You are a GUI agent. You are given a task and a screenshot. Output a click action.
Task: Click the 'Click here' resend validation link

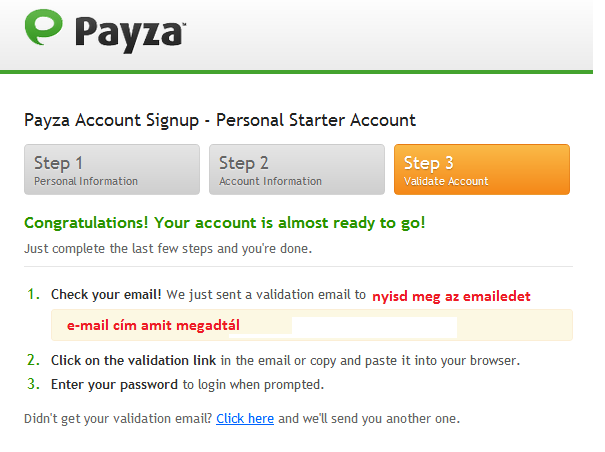point(245,418)
